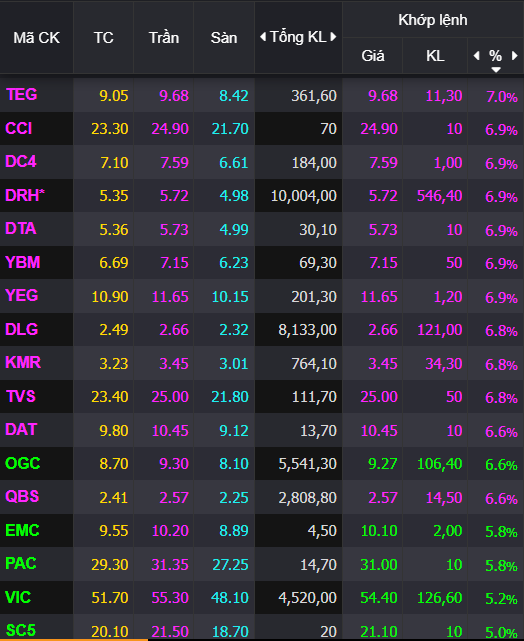Open KMR stock symbol

(23, 363)
